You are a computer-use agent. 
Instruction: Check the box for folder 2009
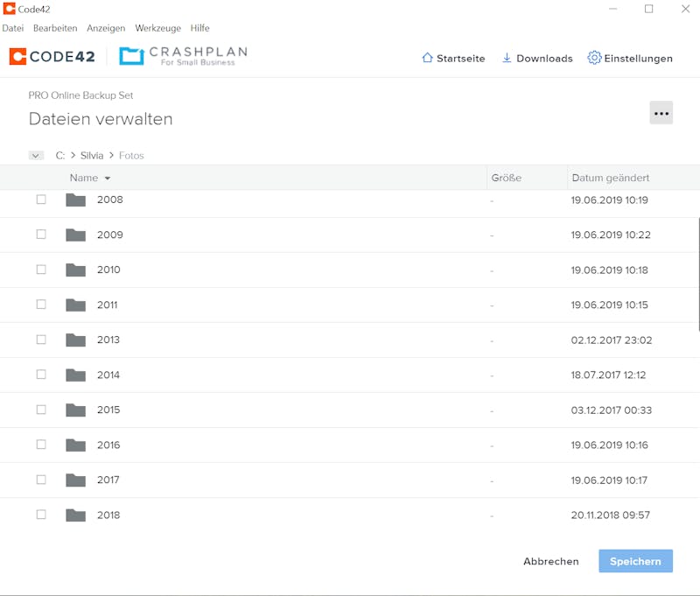pyautogui.click(x=41, y=234)
